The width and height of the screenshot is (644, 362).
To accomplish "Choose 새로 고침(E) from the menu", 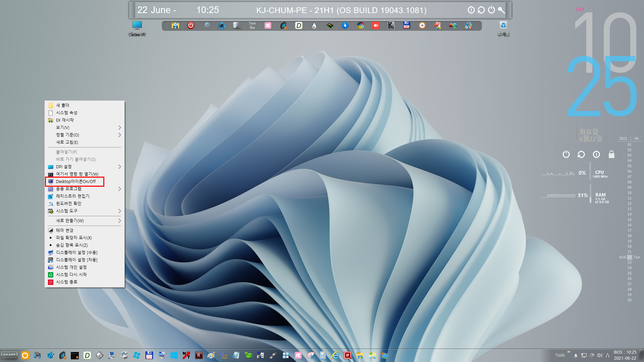I will [85, 142].
